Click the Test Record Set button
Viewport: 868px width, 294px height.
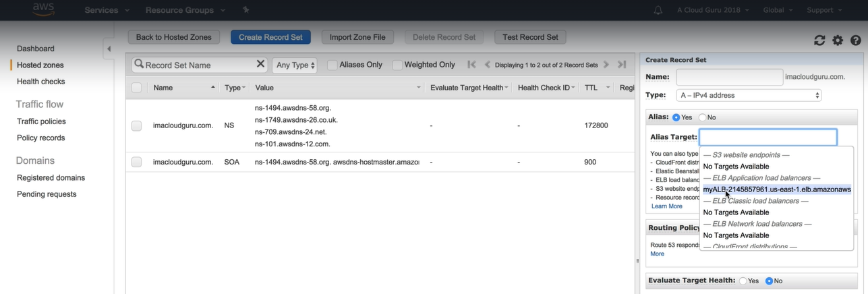[x=531, y=37]
